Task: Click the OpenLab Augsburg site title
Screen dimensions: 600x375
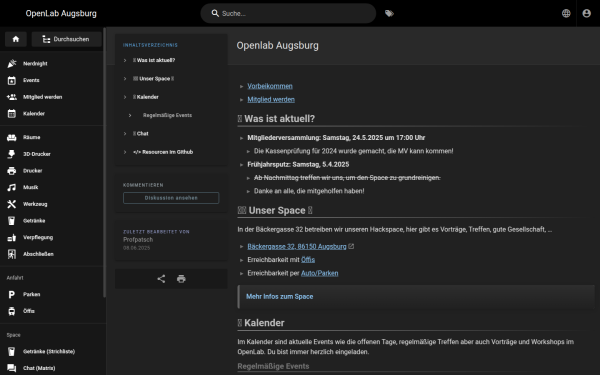Action: click(61, 13)
